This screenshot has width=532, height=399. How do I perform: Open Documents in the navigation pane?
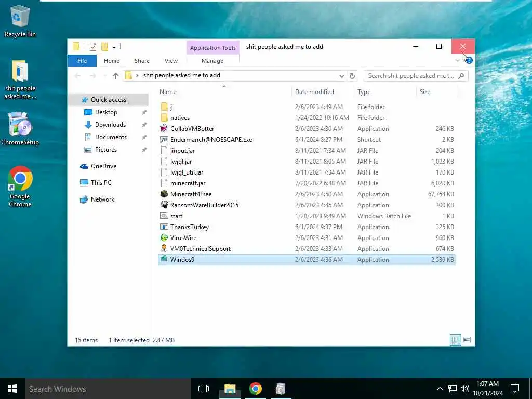[x=111, y=137]
